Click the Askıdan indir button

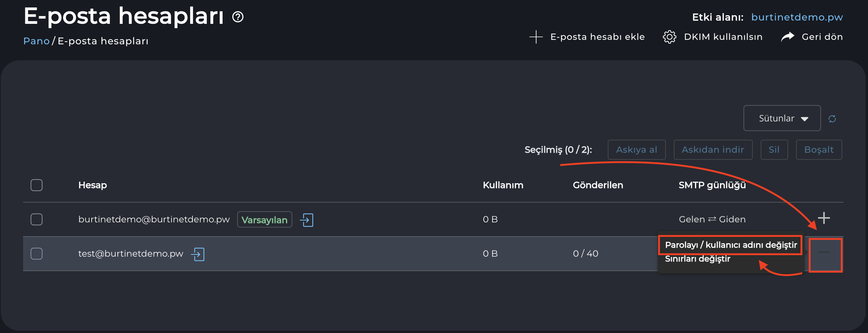713,150
